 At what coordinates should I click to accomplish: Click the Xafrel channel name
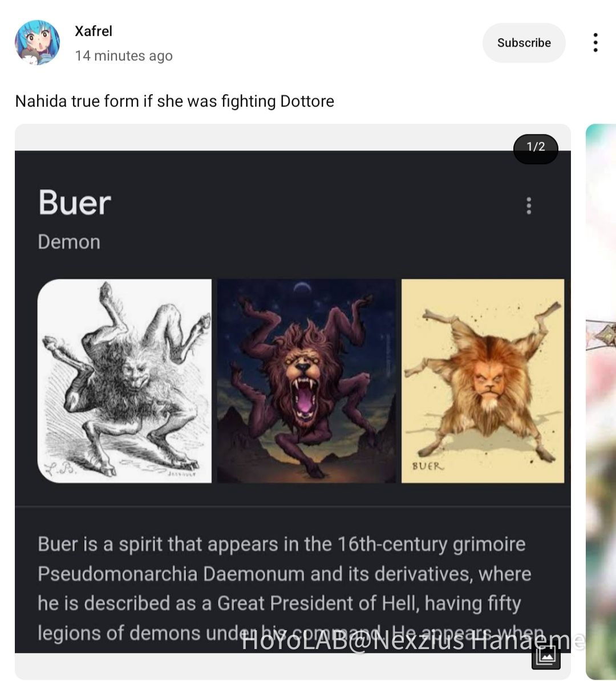[x=94, y=31]
